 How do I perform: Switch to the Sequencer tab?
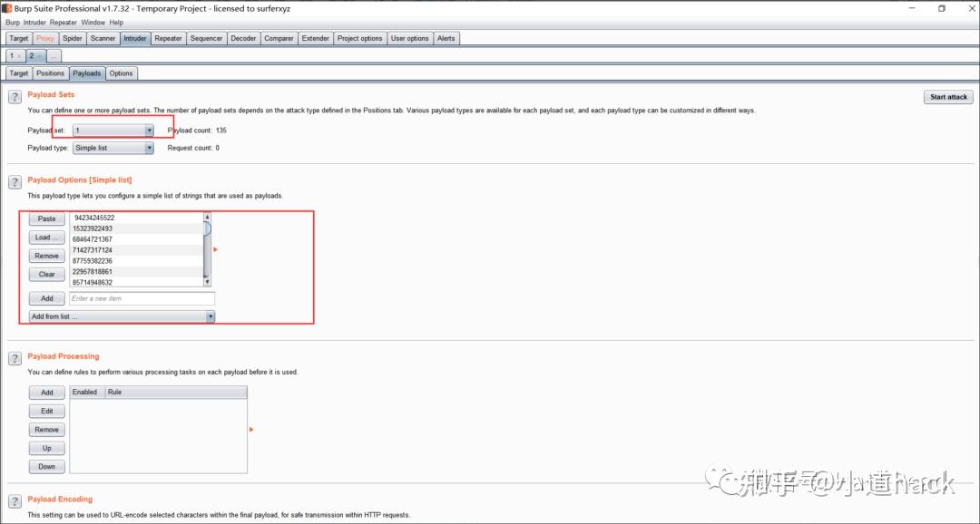206,39
